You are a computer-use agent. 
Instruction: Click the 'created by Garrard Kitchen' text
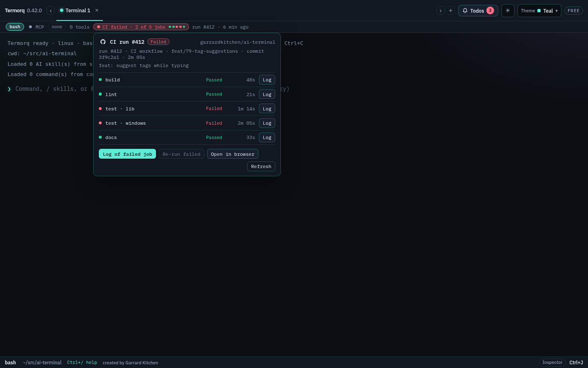130,363
